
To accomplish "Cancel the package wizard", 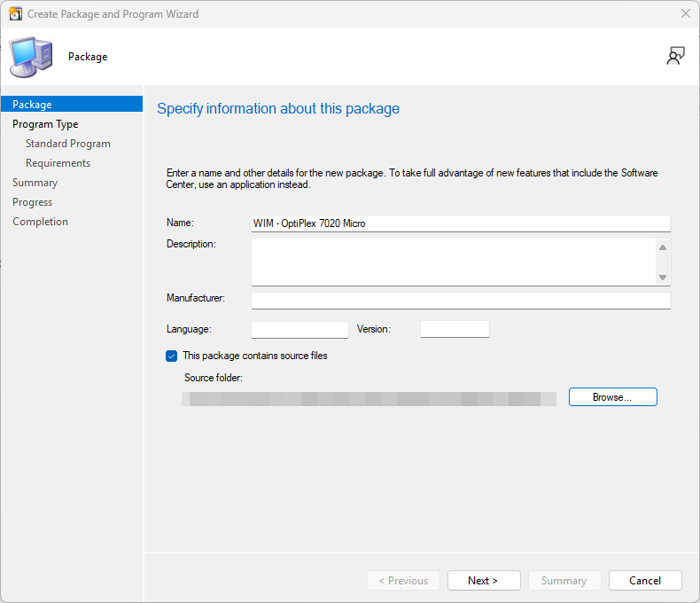I will point(645,581).
